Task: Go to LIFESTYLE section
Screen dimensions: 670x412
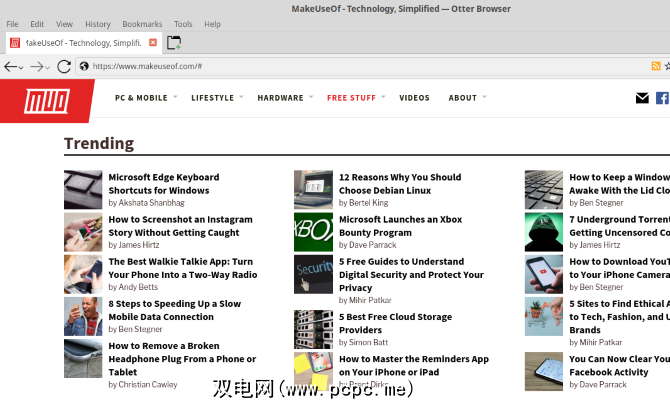Action: [x=212, y=98]
